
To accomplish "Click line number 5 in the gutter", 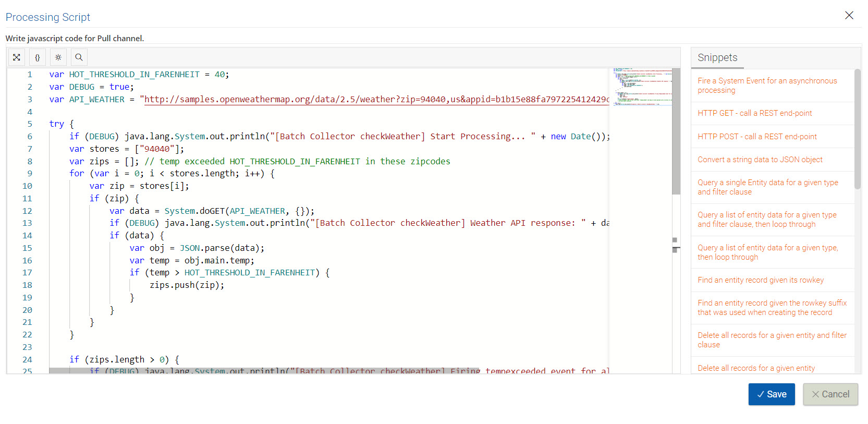I will coord(30,124).
